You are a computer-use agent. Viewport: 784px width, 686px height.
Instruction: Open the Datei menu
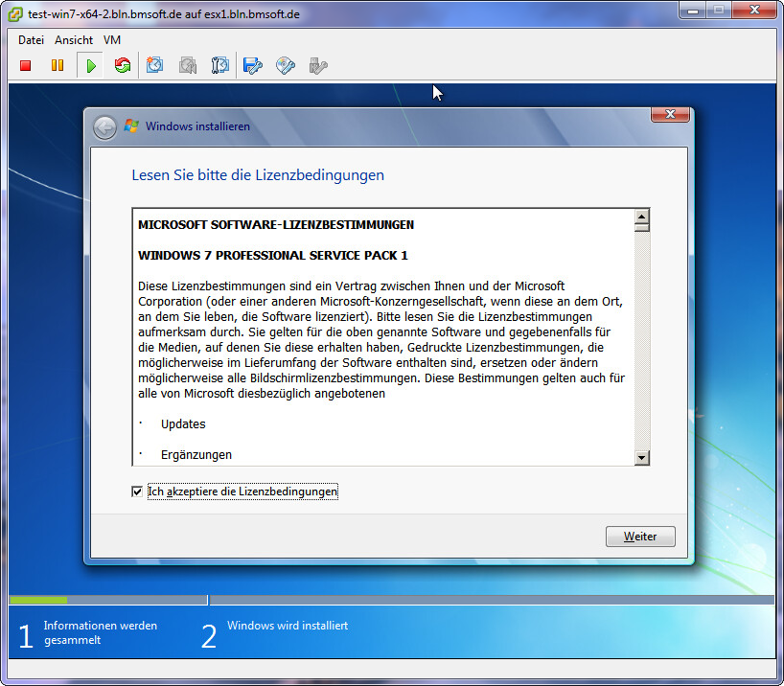(31, 40)
